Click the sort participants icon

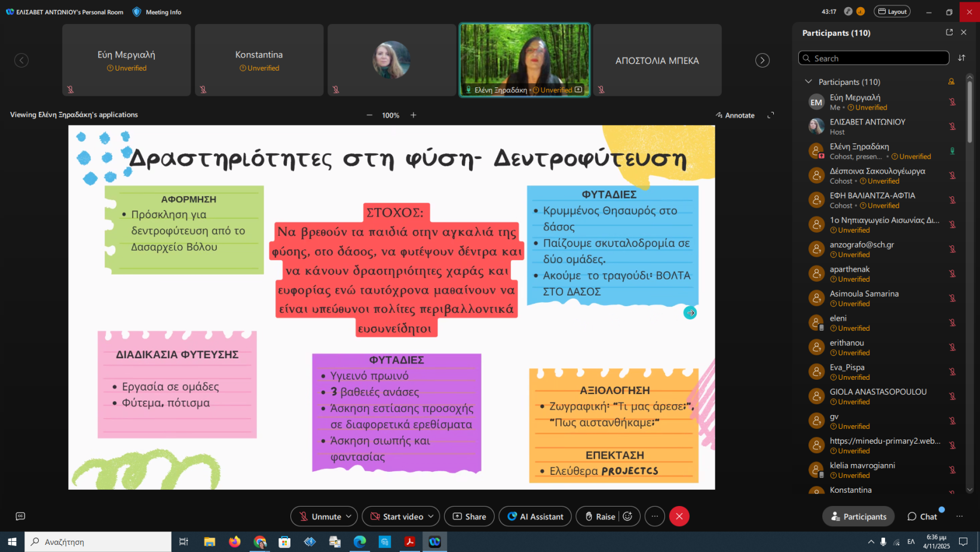point(961,58)
